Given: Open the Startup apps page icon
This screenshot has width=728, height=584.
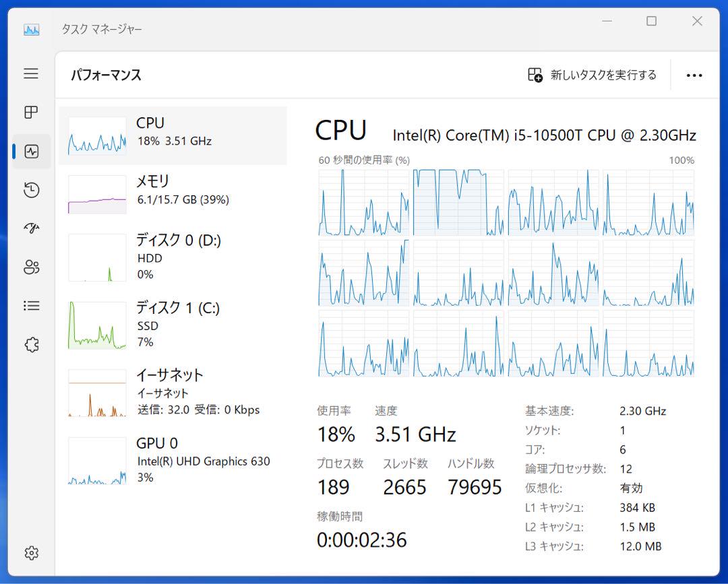Looking at the screenshot, I should tap(32, 228).
